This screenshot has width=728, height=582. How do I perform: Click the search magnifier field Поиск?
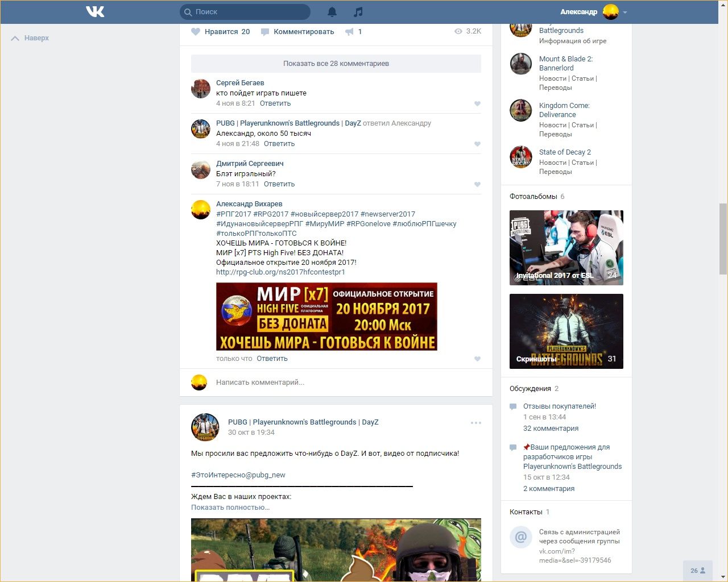(245, 11)
